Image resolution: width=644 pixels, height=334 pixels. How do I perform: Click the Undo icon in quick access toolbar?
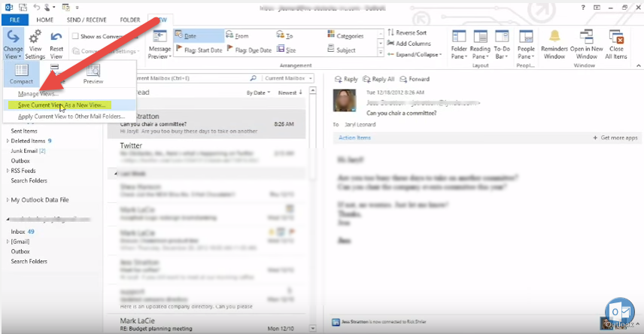click(37, 7)
